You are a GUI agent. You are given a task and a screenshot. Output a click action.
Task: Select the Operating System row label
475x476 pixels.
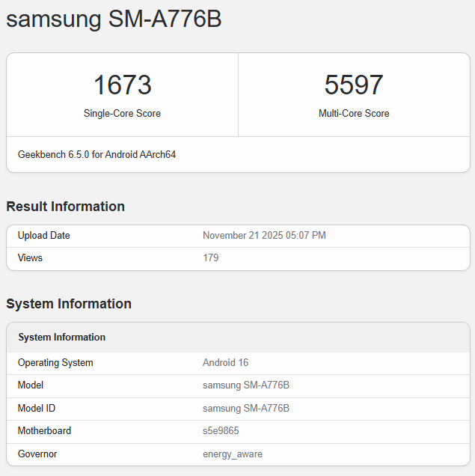point(55,363)
